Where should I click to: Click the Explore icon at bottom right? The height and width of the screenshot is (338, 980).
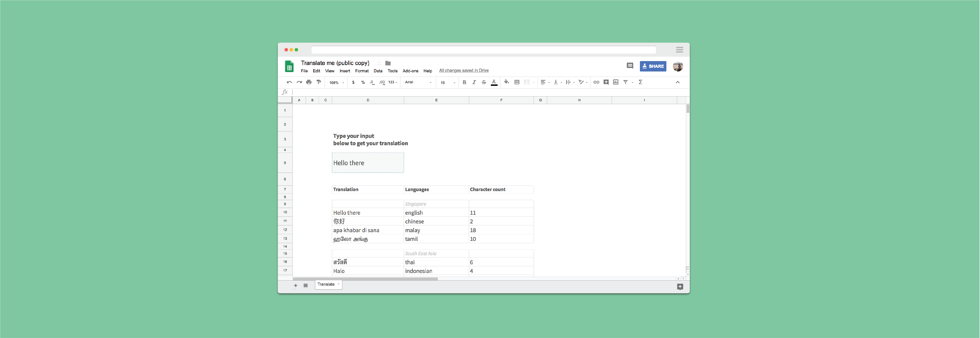680,287
